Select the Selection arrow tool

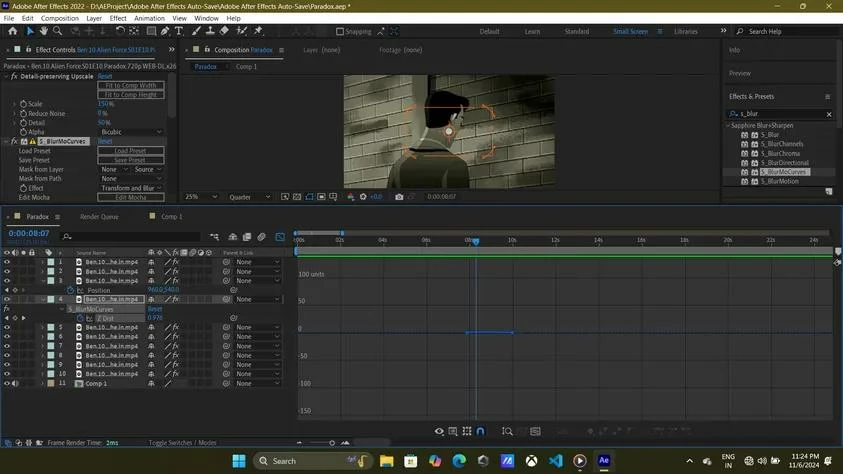click(30, 31)
